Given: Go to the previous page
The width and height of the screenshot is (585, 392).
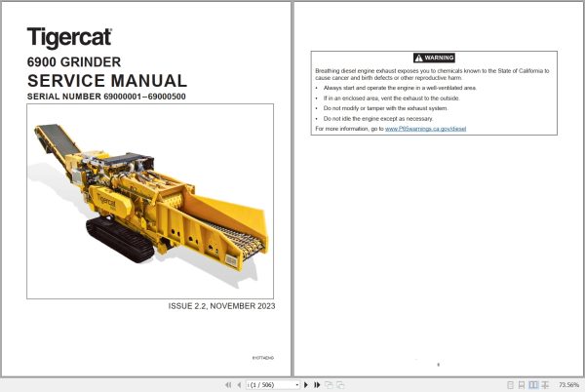Looking at the screenshot, I should 239,384.
